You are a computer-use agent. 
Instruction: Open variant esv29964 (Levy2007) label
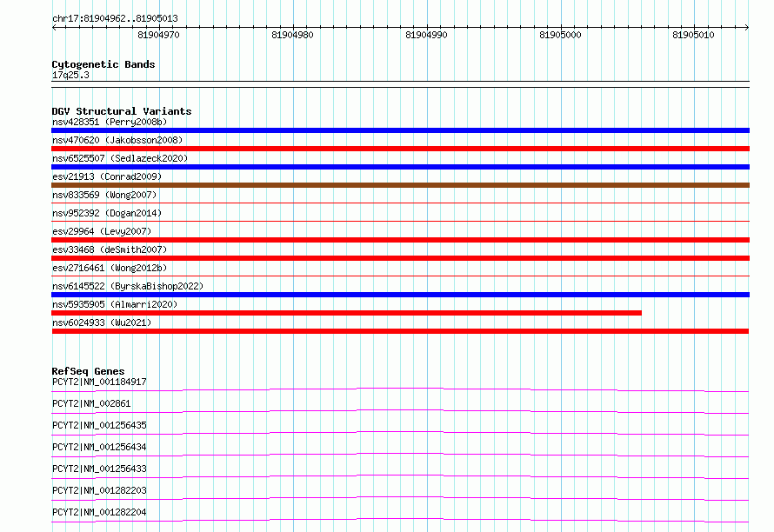coord(102,231)
